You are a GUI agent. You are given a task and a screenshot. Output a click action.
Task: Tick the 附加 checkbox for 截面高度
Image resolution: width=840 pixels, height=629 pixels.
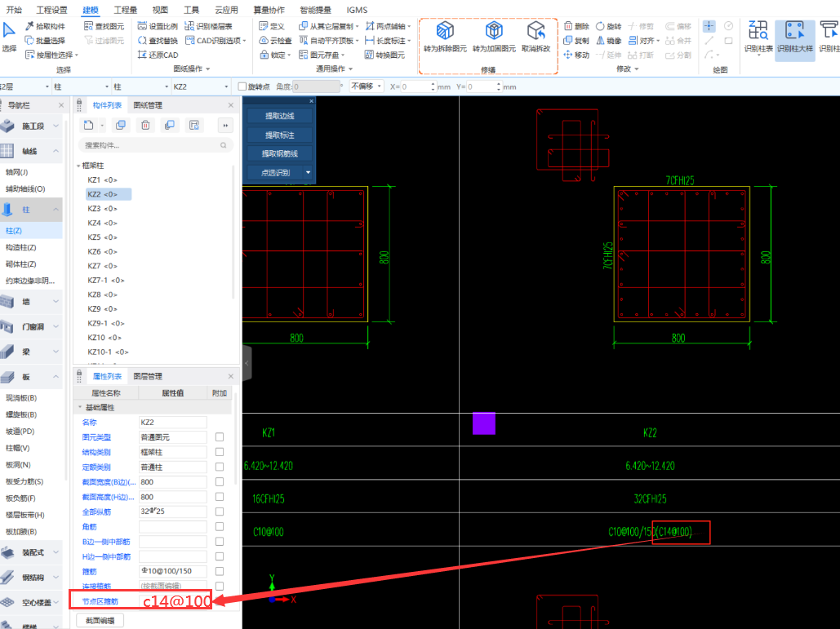point(220,497)
